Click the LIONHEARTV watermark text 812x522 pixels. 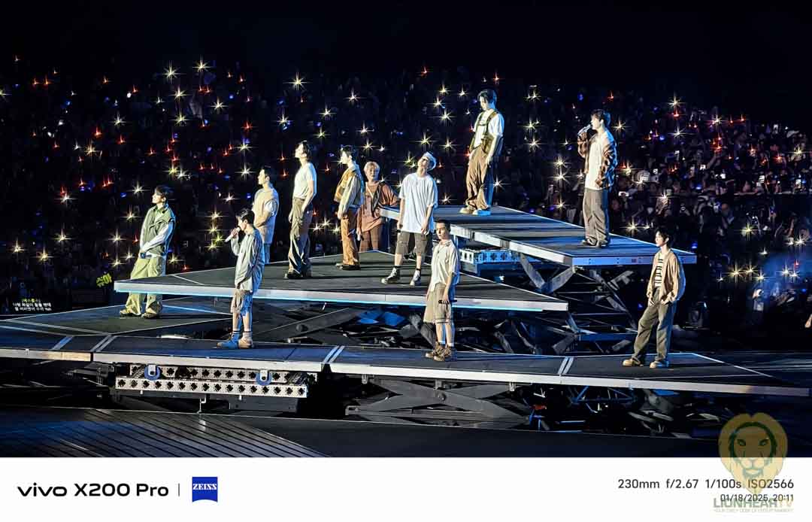pos(753,503)
